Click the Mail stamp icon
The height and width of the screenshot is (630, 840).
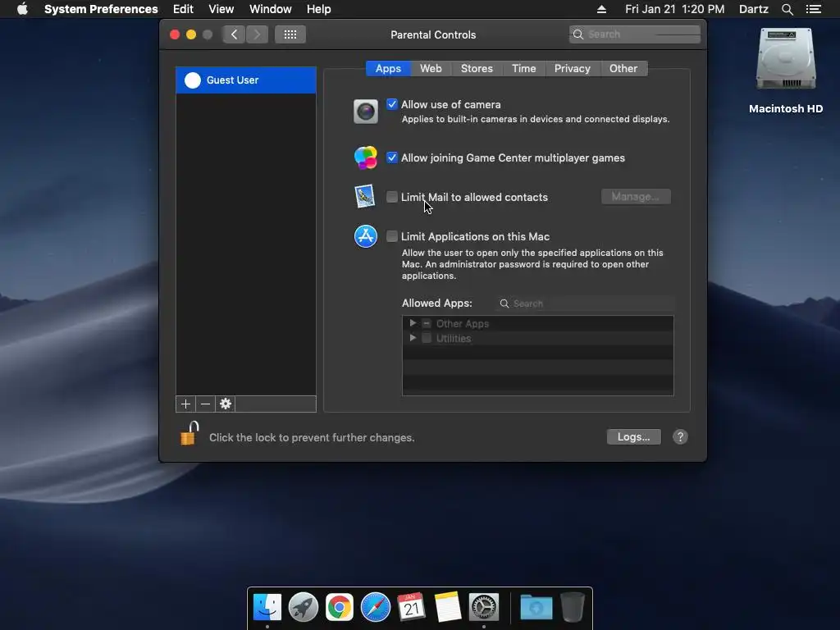point(365,197)
